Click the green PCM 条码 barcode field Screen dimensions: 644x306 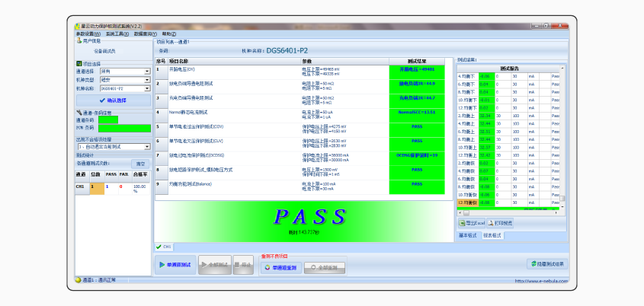pyautogui.click(x=113, y=128)
